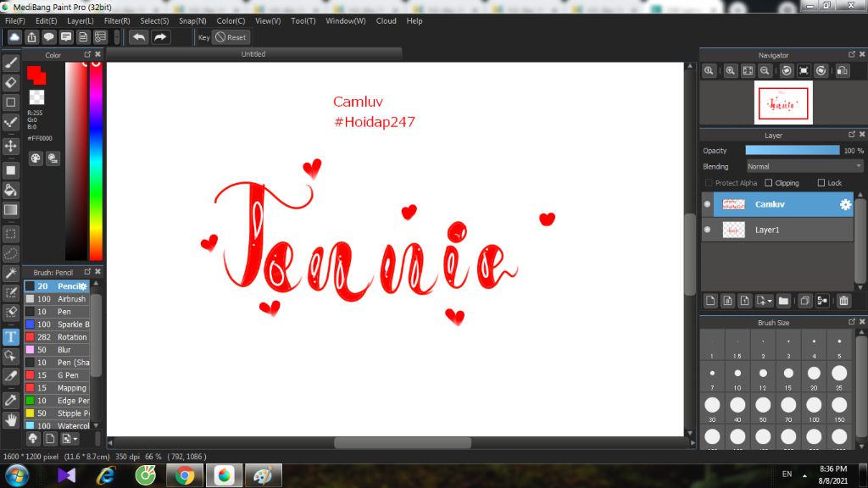Click Navigator zoom out icon

(x=765, y=71)
